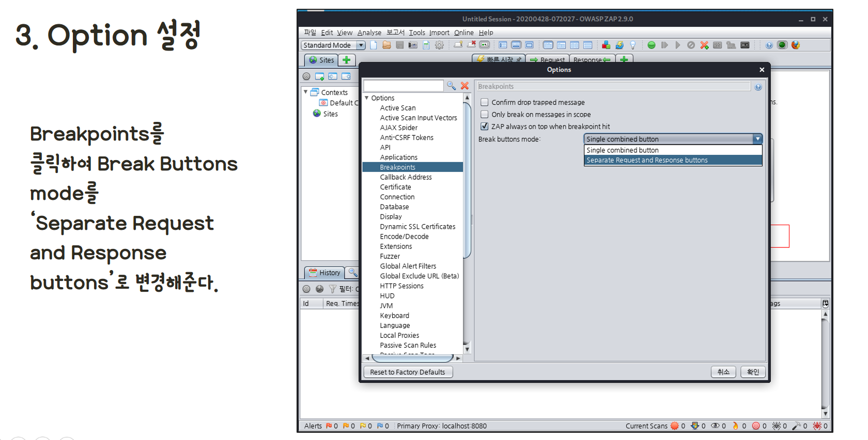Choose Single combined button in dropdown list
868x440 pixels.
[673, 150]
